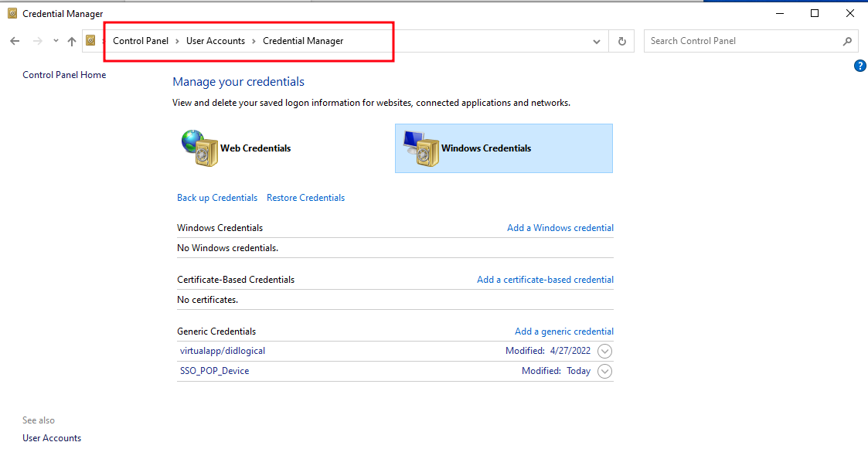Screen dimensions: 868x459
Task: Refresh the Credential Manager page
Action: click(621, 40)
